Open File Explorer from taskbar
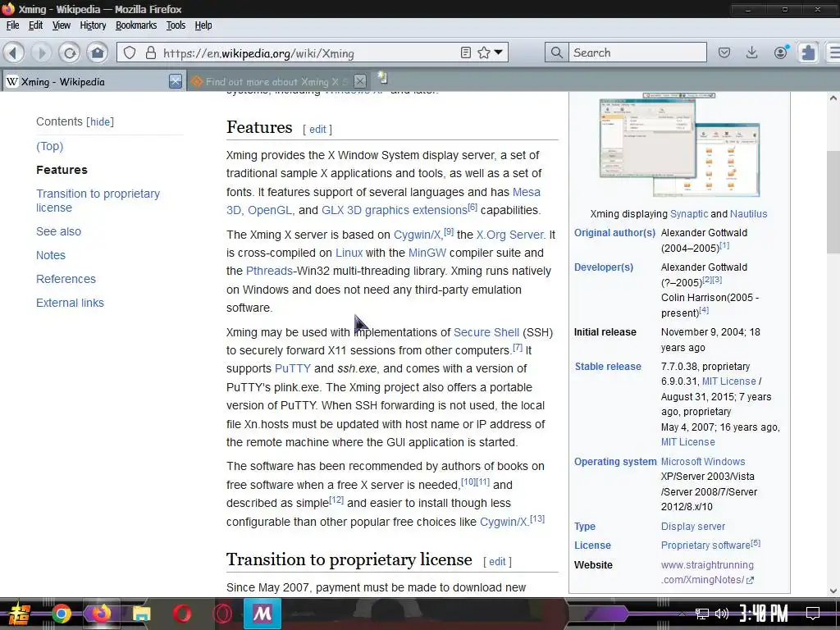This screenshot has height=630, width=840. click(141, 614)
